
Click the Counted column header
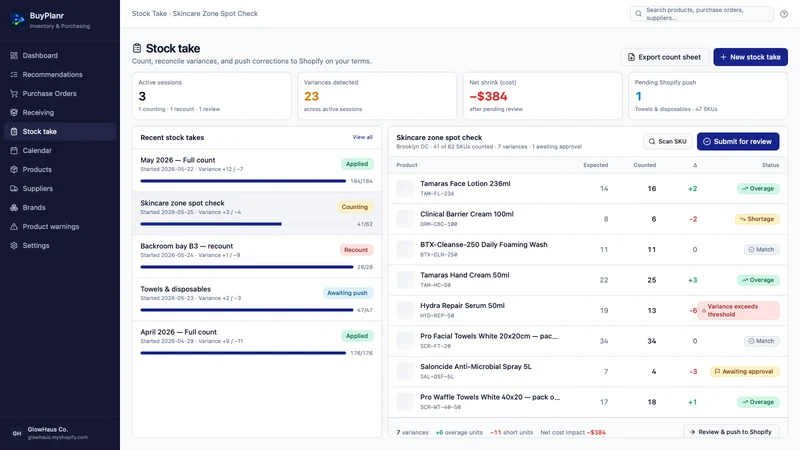(x=644, y=165)
